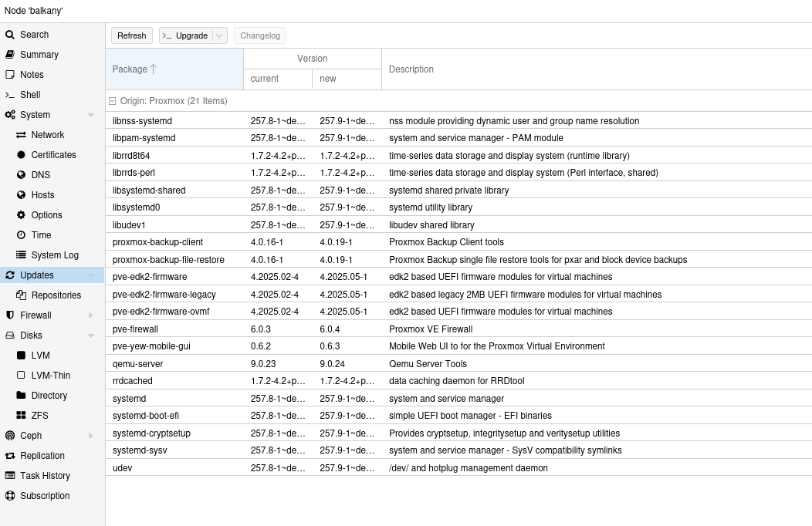Expand the Firewall submenu arrow
This screenshot has height=526, width=812.
91,315
